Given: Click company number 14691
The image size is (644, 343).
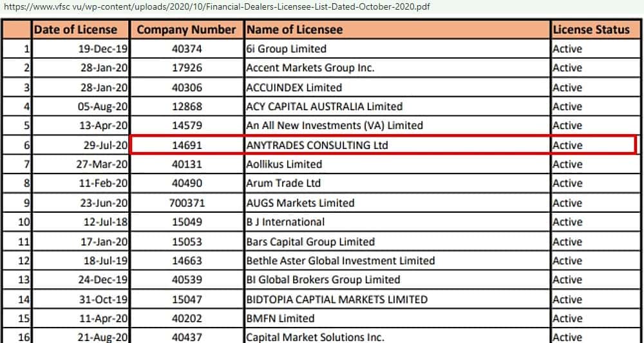Looking at the screenshot, I should click(187, 145).
